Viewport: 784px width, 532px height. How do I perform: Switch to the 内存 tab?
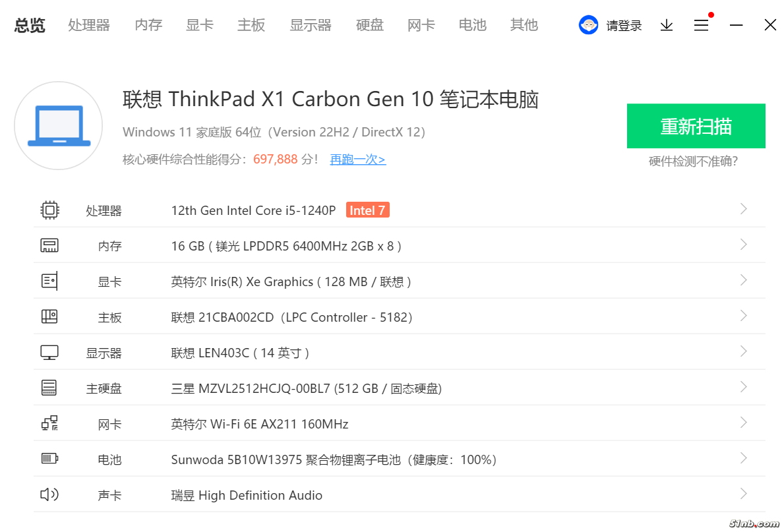148,25
